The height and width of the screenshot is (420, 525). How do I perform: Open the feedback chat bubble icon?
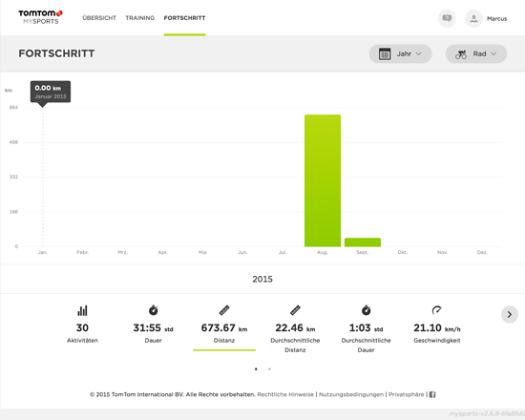click(x=447, y=18)
